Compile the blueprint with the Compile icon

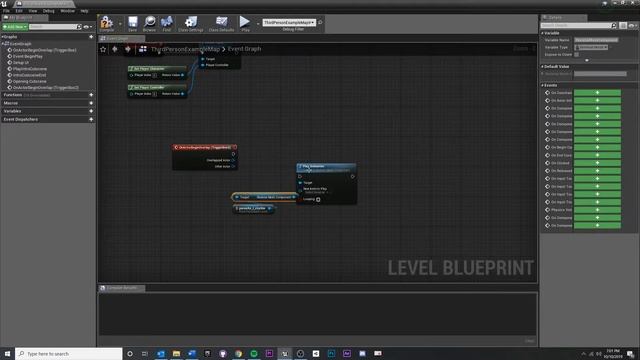coord(107,22)
